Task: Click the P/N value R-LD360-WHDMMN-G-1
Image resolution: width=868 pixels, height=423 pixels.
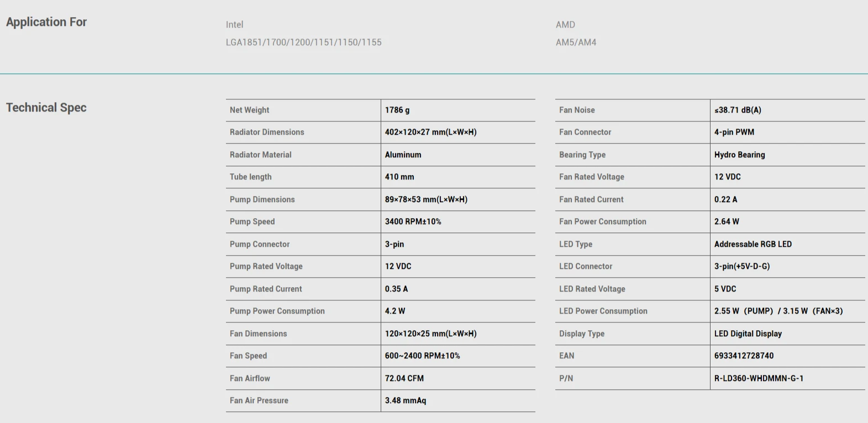Action: (759, 378)
